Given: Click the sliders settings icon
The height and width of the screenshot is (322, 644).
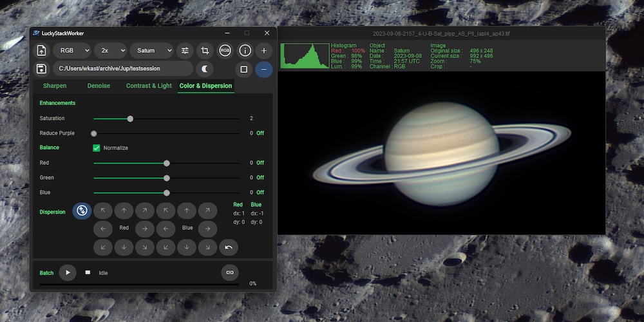Looking at the screenshot, I should click(x=185, y=50).
